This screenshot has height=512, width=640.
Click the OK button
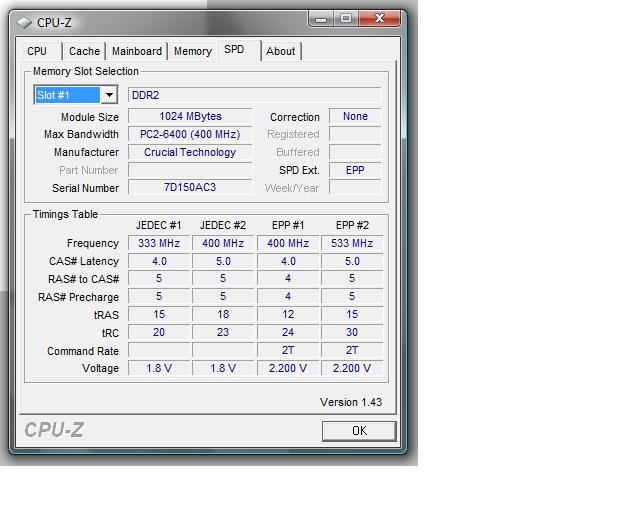359,431
